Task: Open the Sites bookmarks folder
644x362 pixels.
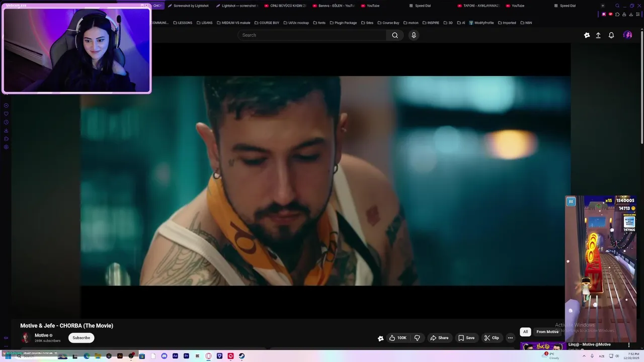Action: pyautogui.click(x=367, y=23)
